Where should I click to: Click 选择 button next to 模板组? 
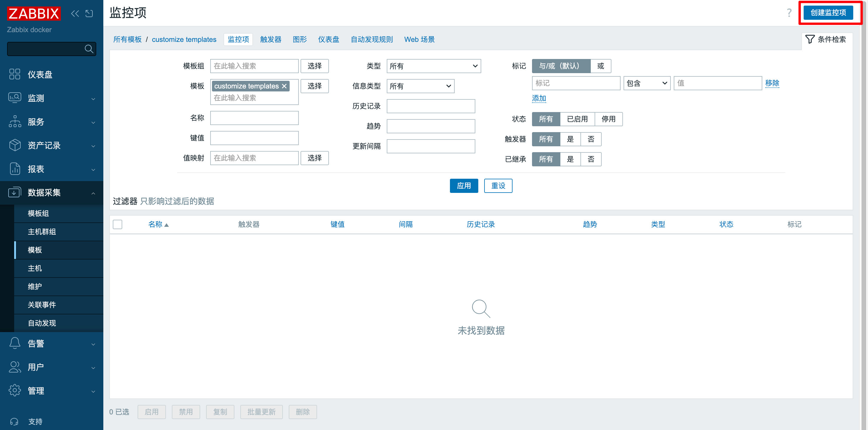point(314,66)
